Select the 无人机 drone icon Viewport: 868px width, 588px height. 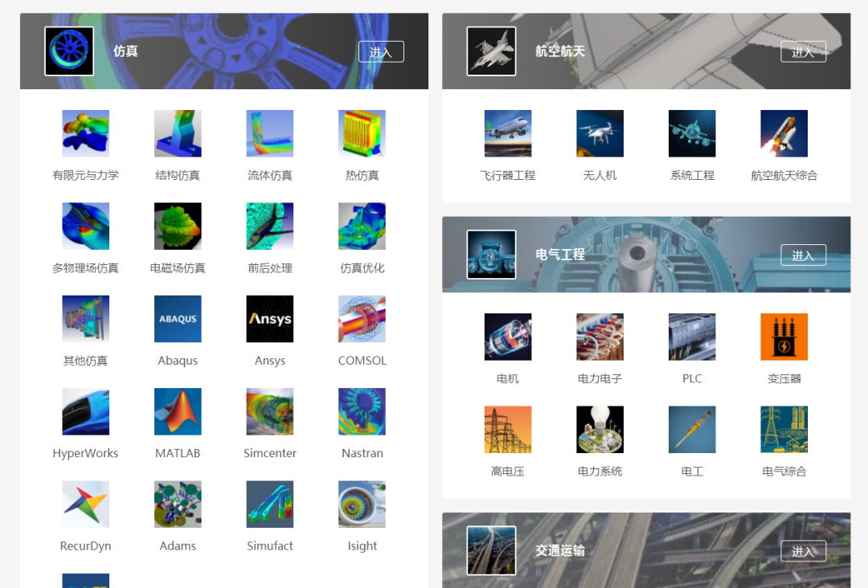600,133
